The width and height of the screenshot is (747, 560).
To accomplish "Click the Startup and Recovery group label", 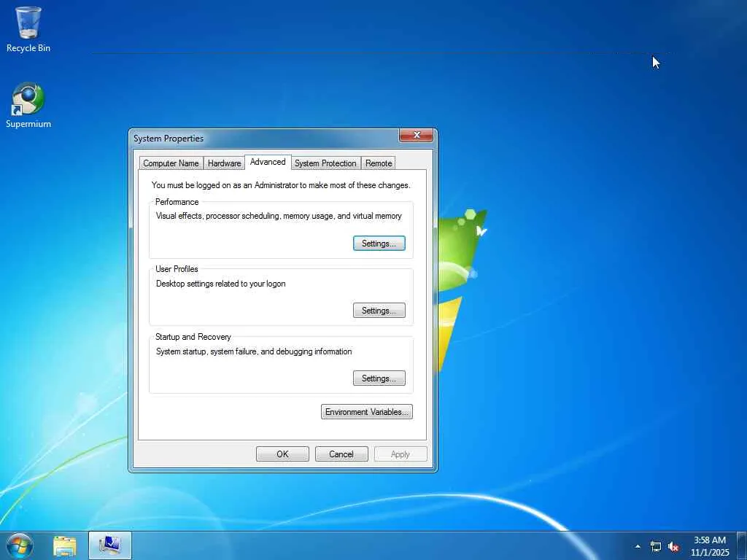I will pos(193,337).
